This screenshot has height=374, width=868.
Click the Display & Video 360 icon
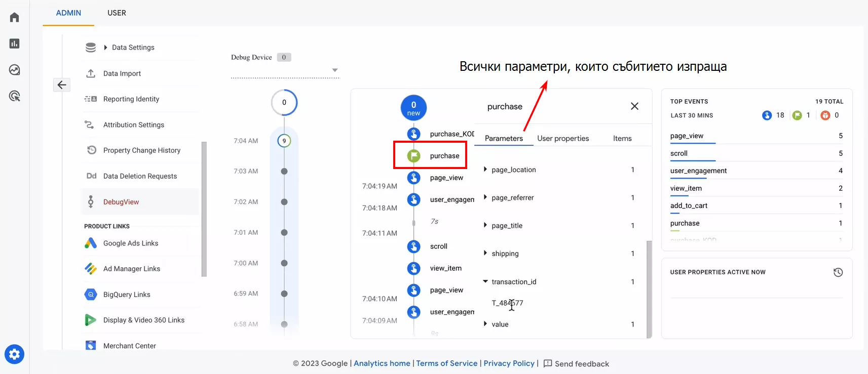tap(90, 320)
